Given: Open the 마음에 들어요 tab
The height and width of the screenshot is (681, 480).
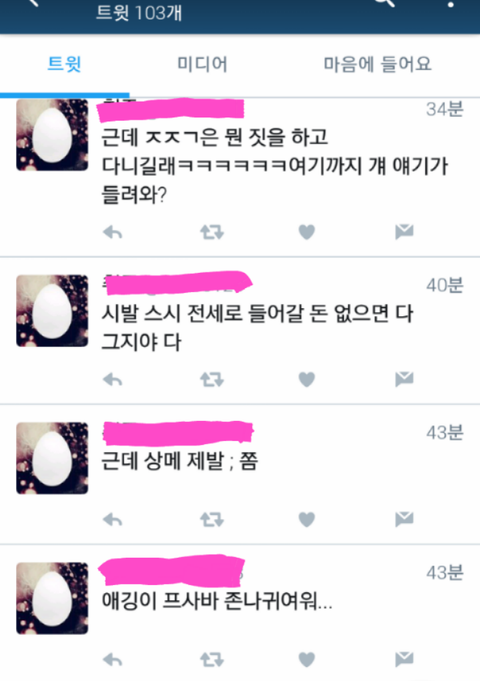Looking at the screenshot, I should point(377,64).
